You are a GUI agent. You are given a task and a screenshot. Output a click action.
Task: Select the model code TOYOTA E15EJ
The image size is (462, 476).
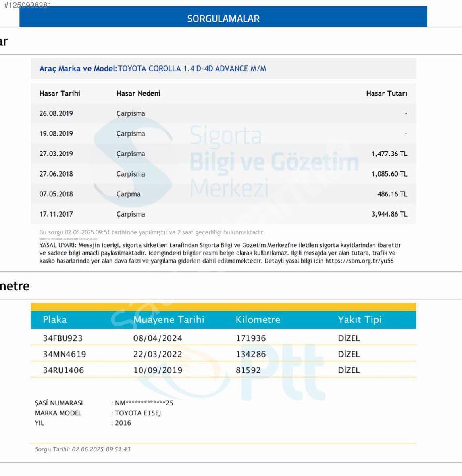pos(138,413)
